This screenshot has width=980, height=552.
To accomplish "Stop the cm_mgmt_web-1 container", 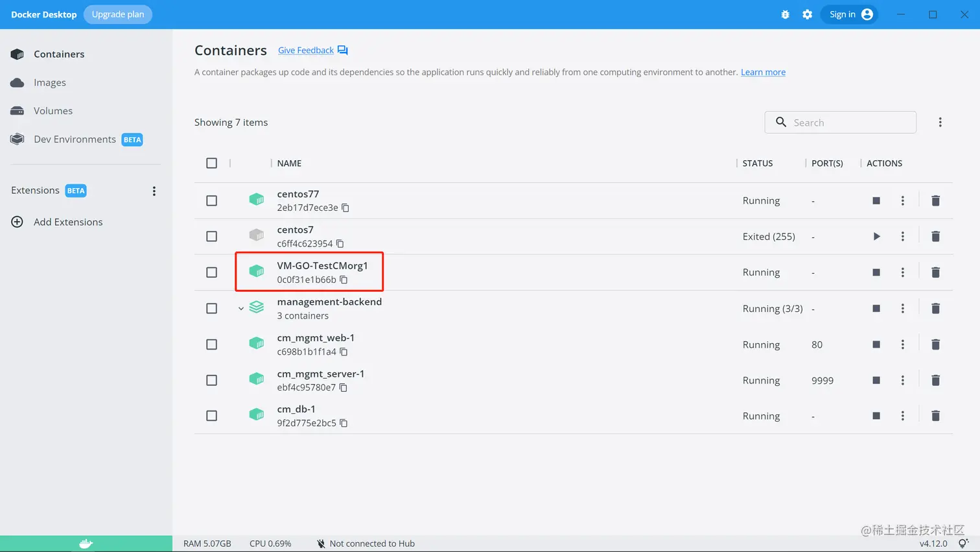I will [876, 344].
